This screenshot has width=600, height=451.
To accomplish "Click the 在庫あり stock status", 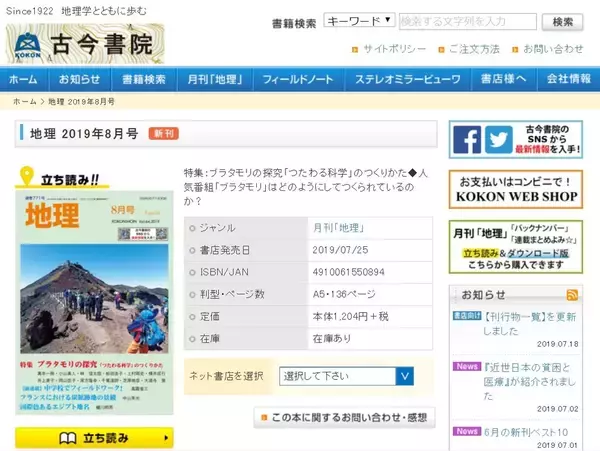I will click(x=332, y=339).
